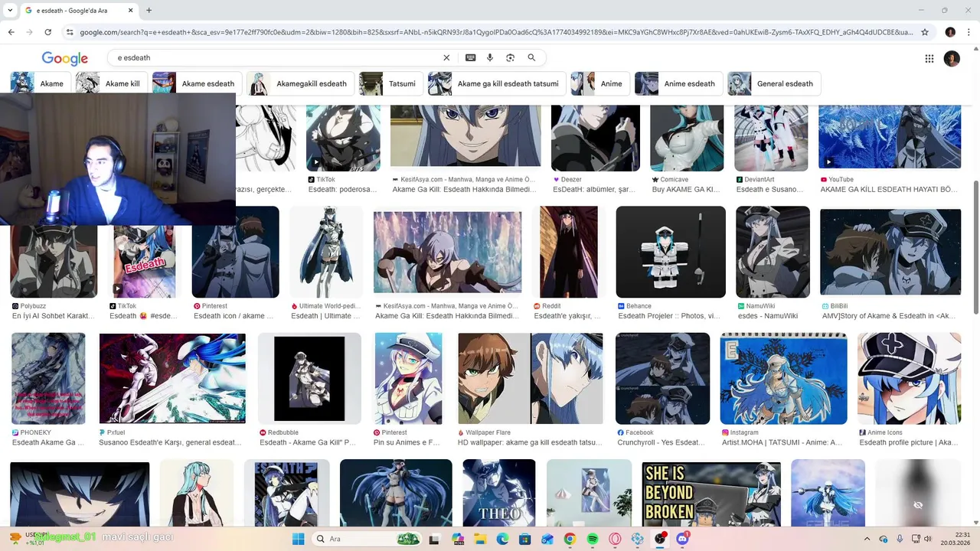Click the Google search input field
The image size is (980, 551).
pos(276,57)
